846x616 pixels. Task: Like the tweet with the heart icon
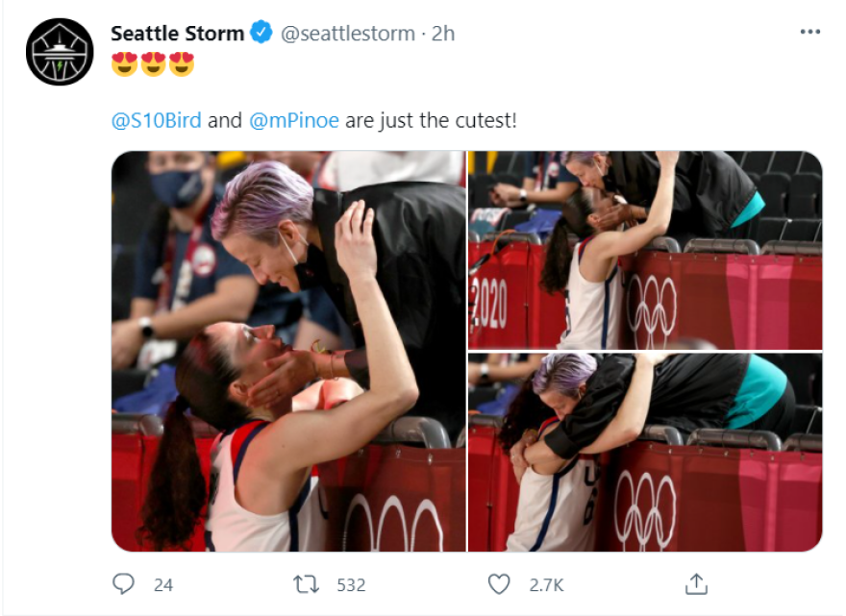tap(499, 584)
